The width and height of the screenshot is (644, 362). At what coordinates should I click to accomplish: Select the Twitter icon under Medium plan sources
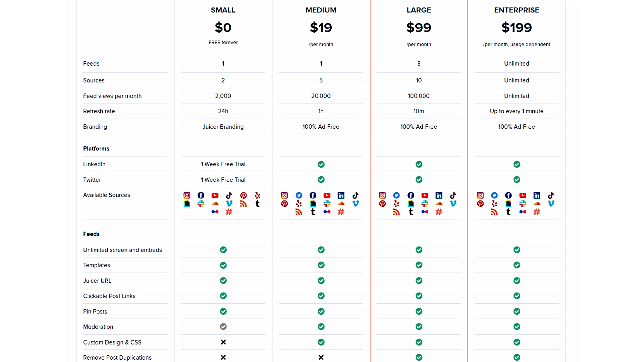coord(299,195)
